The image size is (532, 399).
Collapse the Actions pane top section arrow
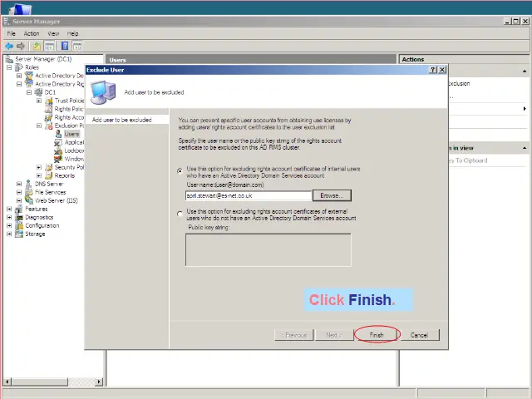click(525, 71)
